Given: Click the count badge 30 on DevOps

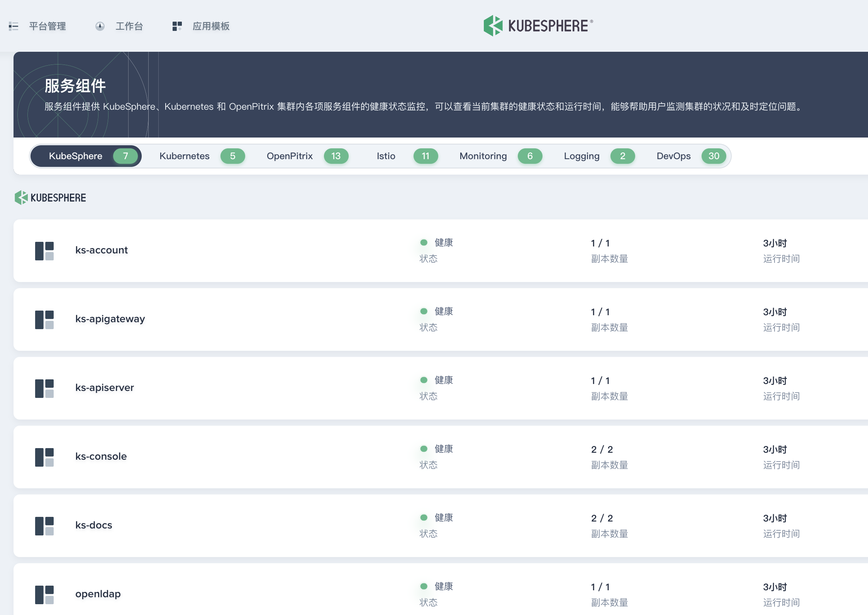Looking at the screenshot, I should pyautogui.click(x=714, y=156).
